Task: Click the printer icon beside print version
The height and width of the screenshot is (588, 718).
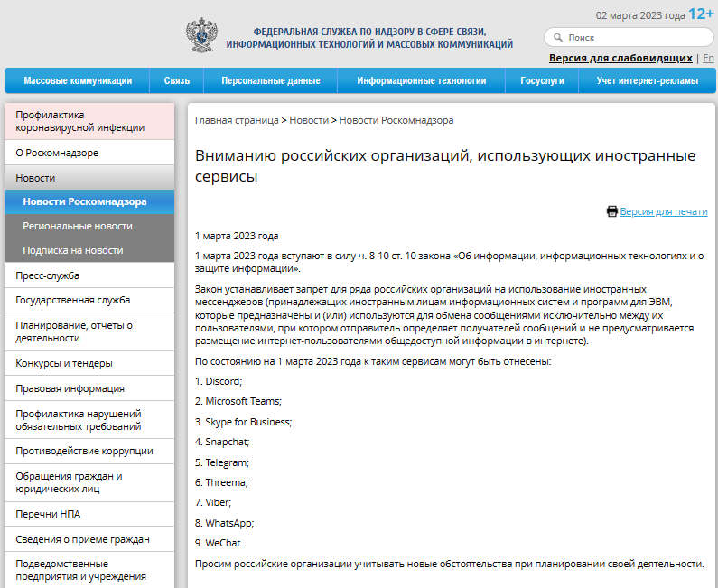Action: point(611,211)
